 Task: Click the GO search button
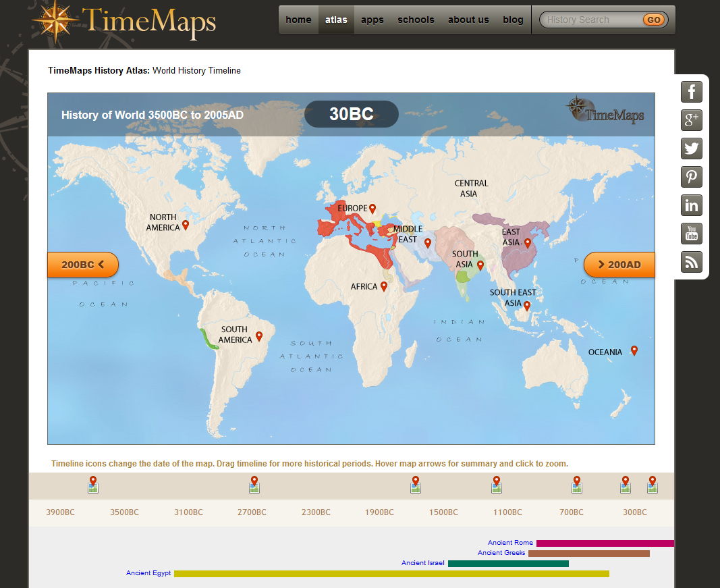point(653,20)
